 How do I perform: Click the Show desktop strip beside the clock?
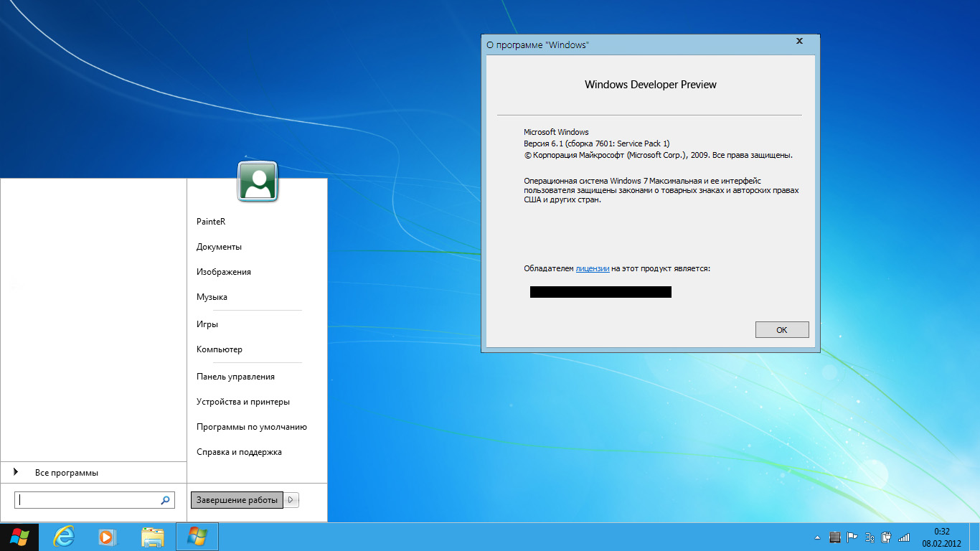[x=975, y=537]
